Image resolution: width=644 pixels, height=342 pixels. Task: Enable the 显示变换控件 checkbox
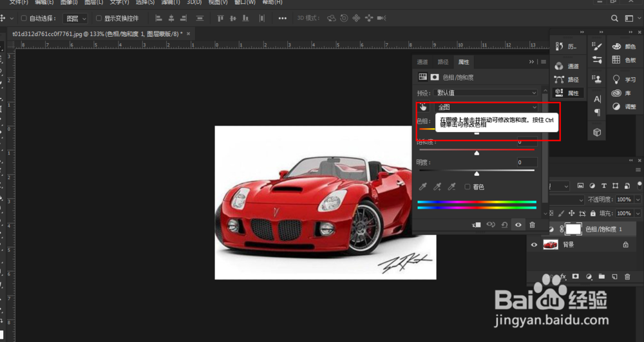tap(99, 19)
